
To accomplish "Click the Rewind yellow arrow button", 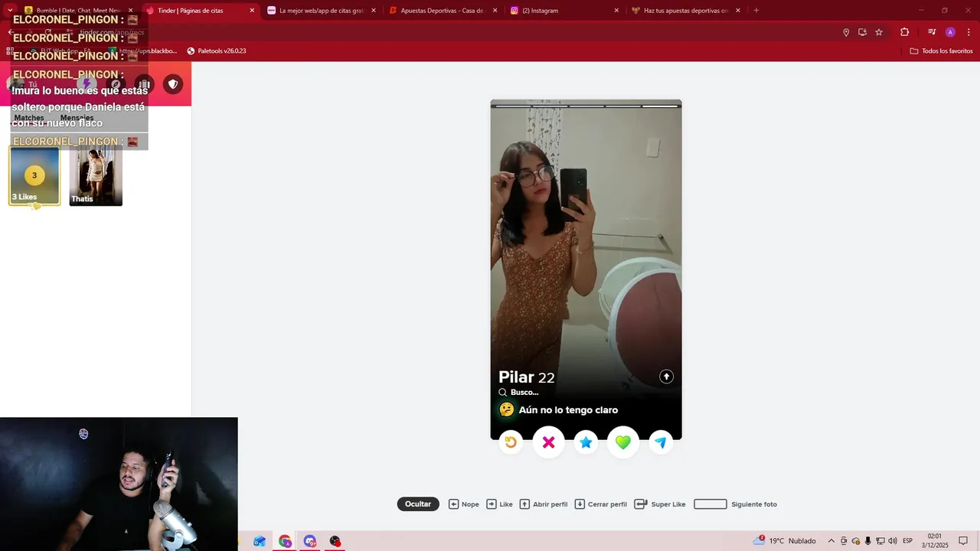I will click(511, 442).
